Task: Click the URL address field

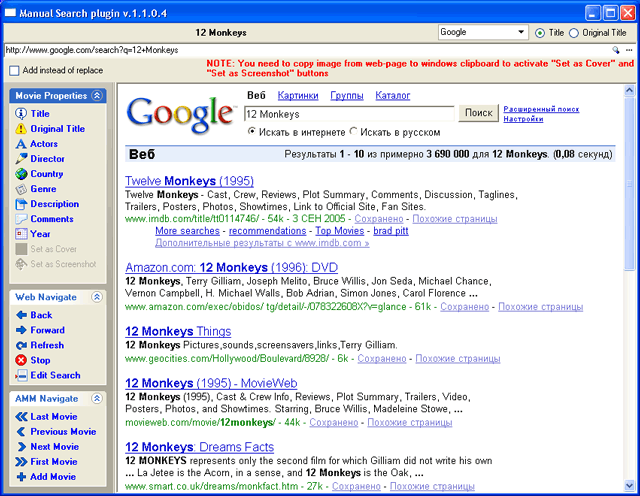Action: pyautogui.click(x=306, y=50)
